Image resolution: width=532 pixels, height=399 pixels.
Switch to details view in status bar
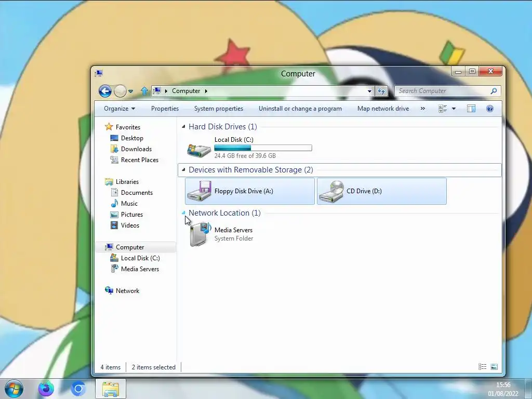[482, 367]
